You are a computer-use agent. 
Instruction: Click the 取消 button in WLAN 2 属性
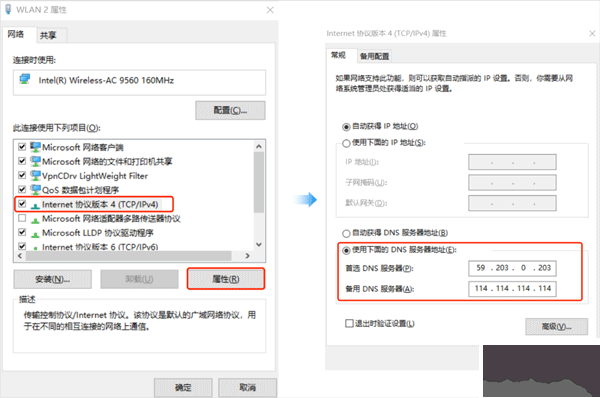pos(248,387)
